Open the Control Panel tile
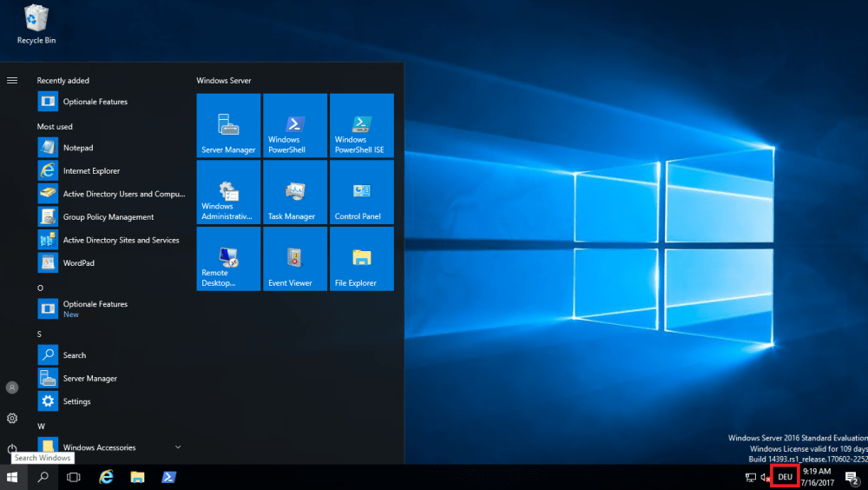The width and height of the screenshot is (868, 490). (361, 192)
